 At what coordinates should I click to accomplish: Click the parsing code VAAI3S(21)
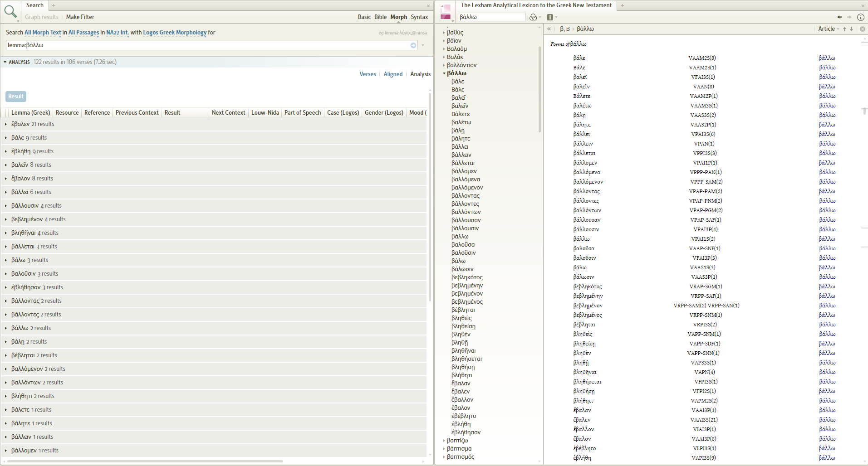704,420
